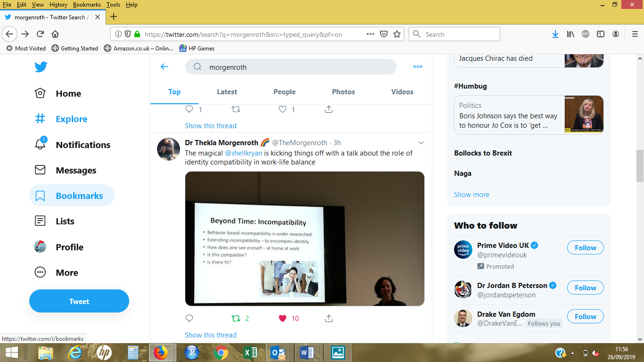
Task: Unlike the tweet with red heart
Action: click(283, 318)
